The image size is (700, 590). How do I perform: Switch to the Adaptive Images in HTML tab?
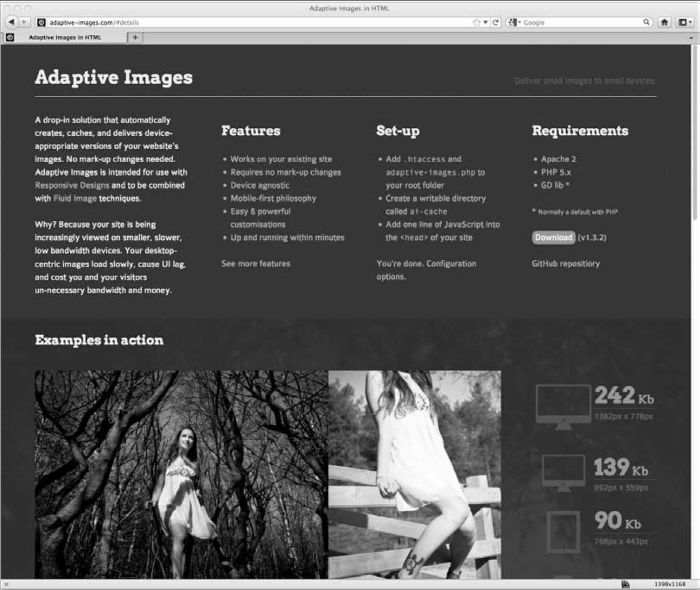(x=65, y=37)
